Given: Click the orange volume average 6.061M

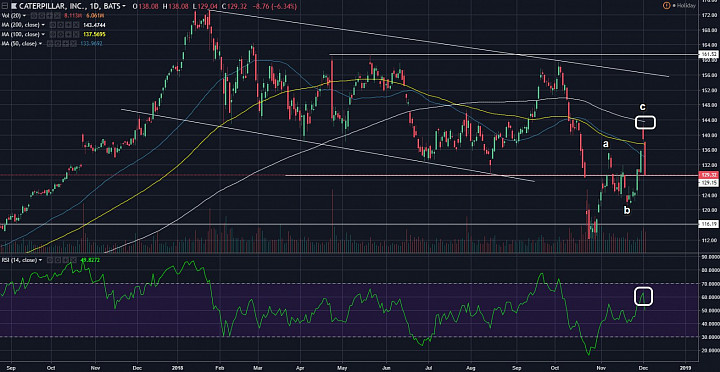Looking at the screenshot, I should [95, 16].
